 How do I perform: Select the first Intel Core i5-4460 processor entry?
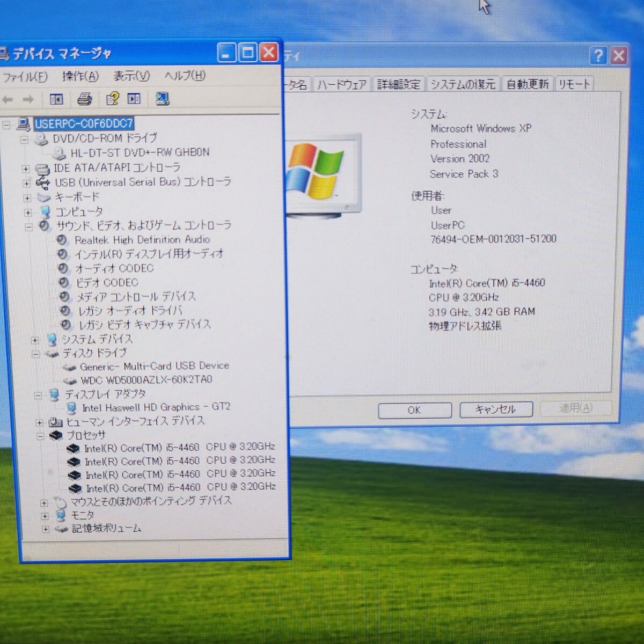[180, 447]
